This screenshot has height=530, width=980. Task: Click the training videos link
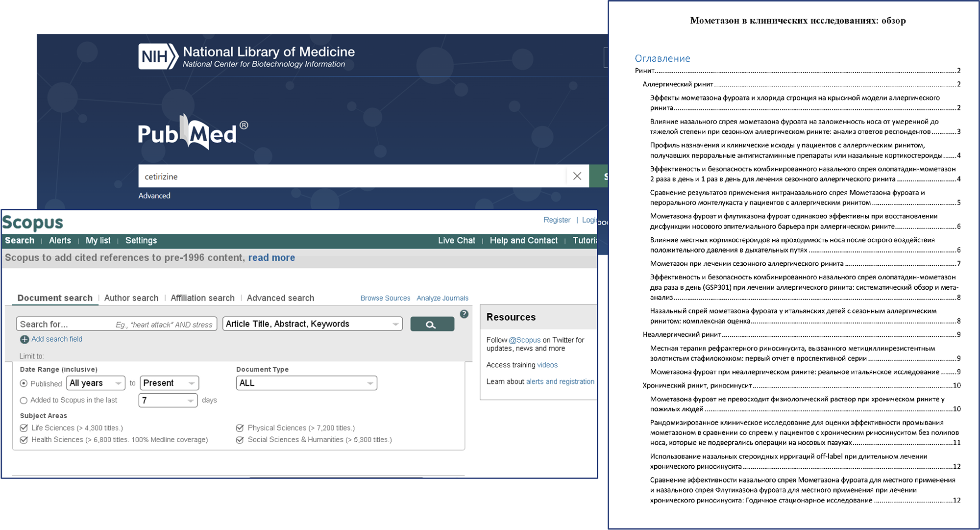point(547,365)
